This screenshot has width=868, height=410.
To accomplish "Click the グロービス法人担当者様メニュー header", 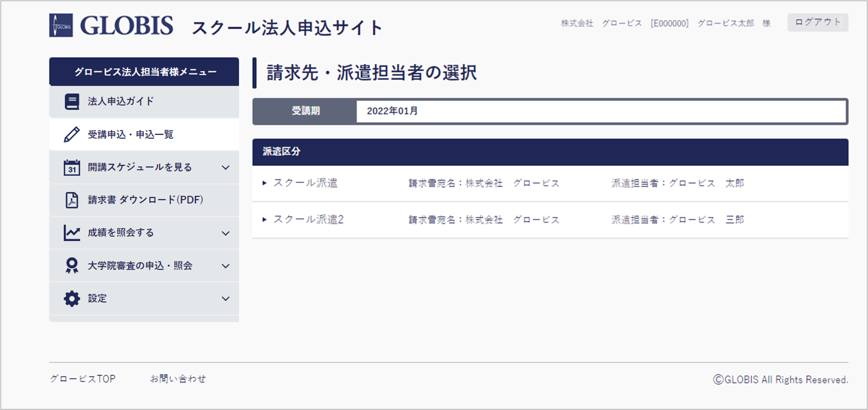I will click(x=144, y=72).
